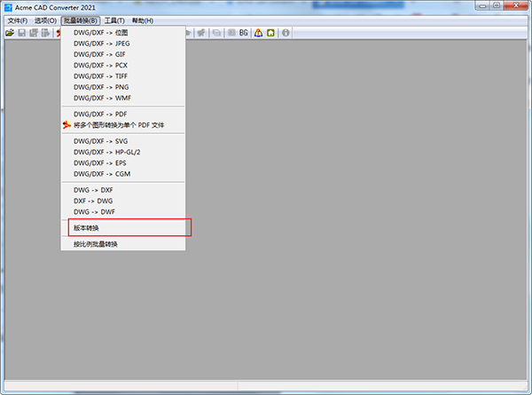Choose DWG/DXF -> SVG conversion
532x395 pixels.
(123, 141)
